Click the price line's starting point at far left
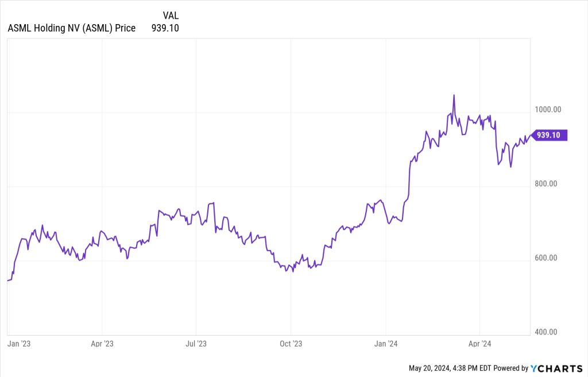Screen dimensions: 588x377 pos(8,280)
